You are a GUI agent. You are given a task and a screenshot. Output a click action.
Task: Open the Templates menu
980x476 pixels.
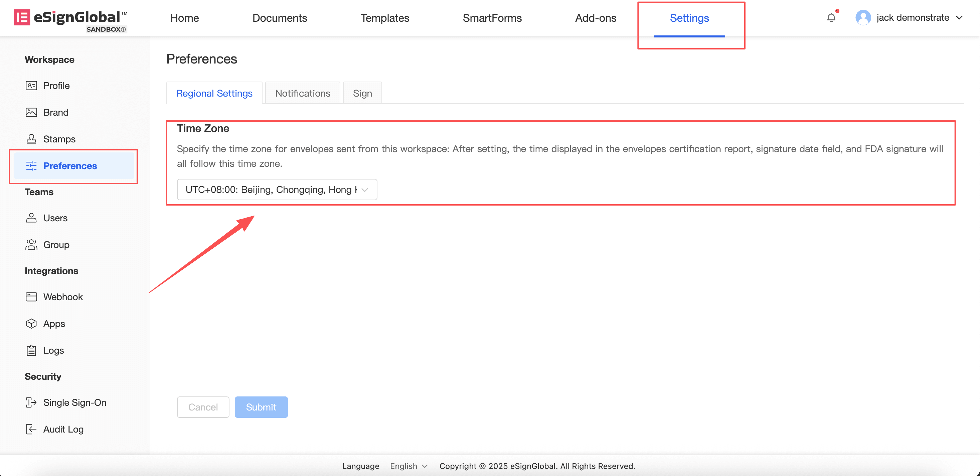[385, 18]
